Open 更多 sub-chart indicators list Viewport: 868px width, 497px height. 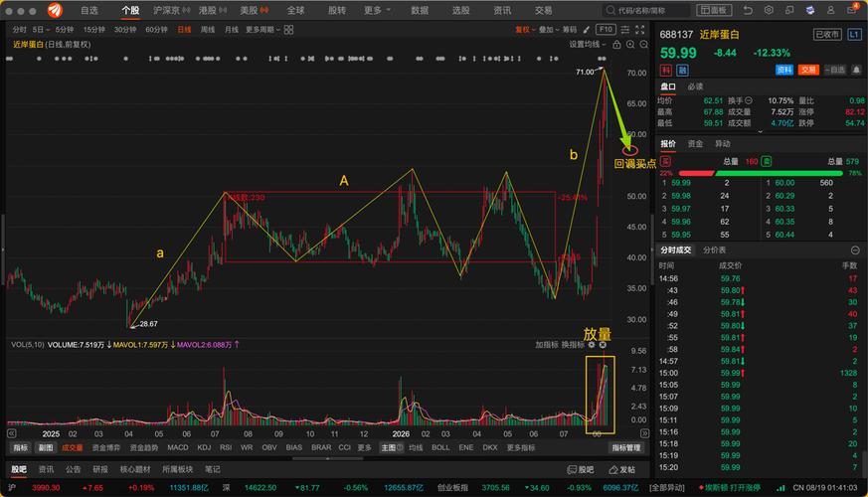pyautogui.click(x=364, y=447)
